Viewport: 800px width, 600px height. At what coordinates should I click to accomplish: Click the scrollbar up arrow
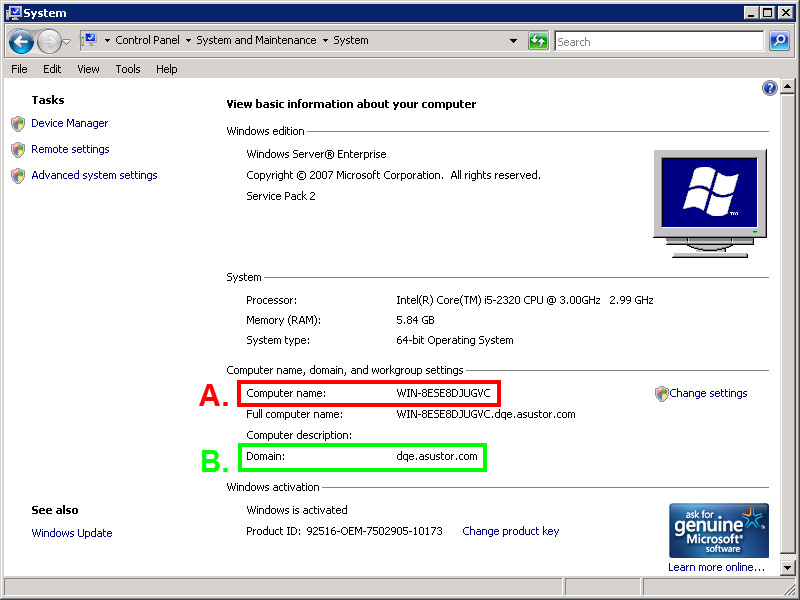click(x=787, y=87)
